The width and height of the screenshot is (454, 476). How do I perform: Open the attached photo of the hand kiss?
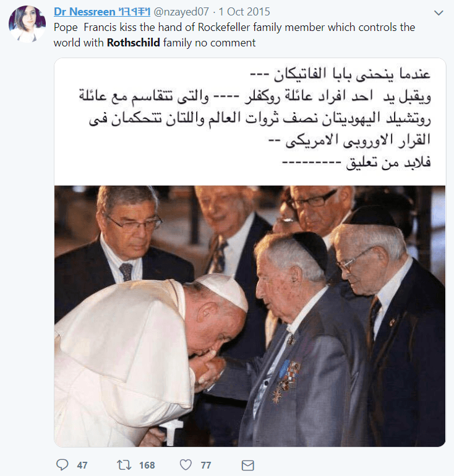pos(250,316)
